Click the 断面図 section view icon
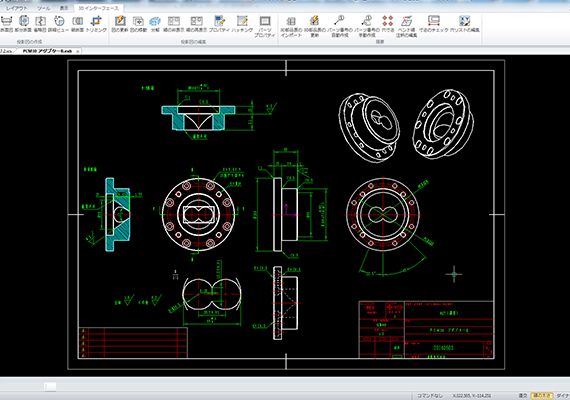Image resolution: width=570 pixels, height=400 pixels. [6, 24]
